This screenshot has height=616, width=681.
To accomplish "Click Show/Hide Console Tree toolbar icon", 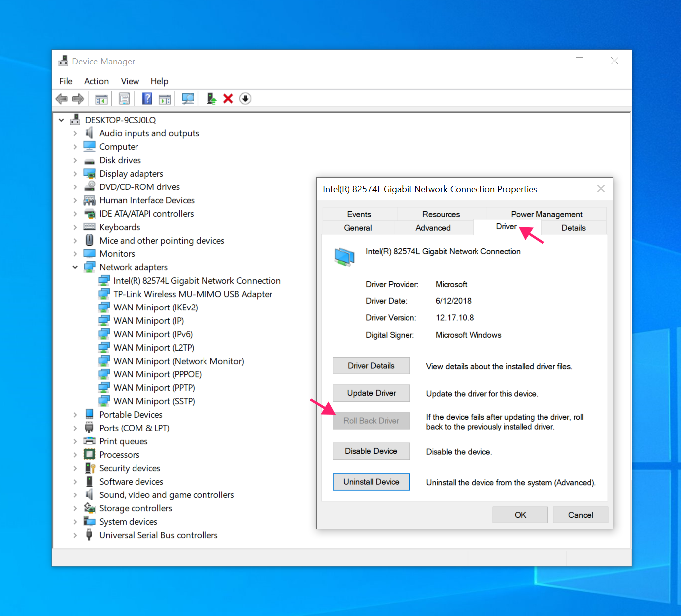I will pos(101,99).
